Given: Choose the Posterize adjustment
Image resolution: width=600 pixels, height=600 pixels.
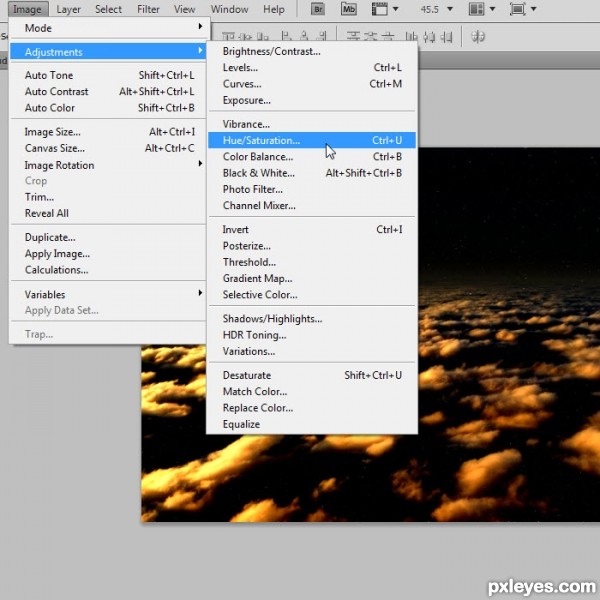Looking at the screenshot, I should point(311,246).
